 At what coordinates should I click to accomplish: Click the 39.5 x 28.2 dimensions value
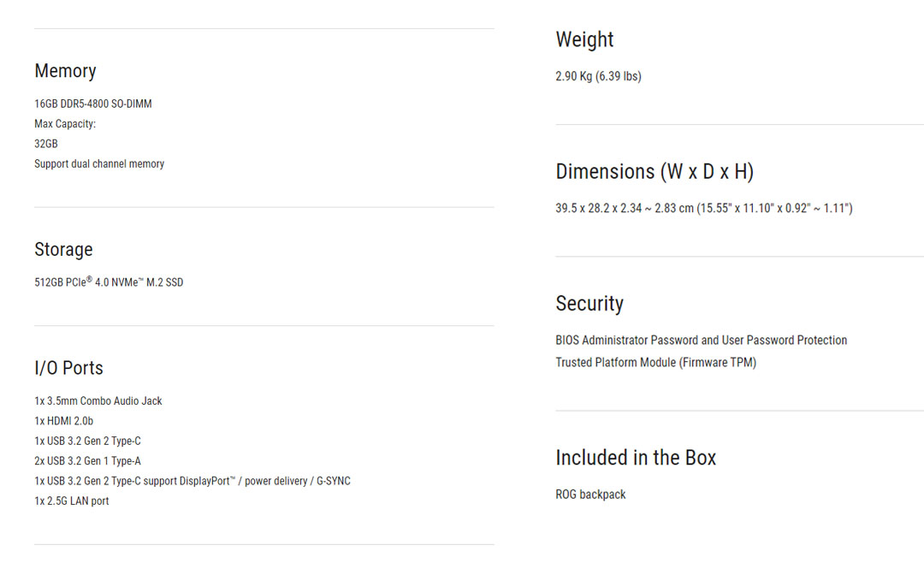703,208
